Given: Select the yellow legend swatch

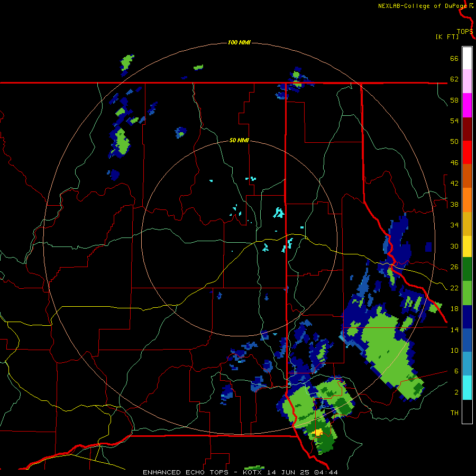Looking at the screenshot, I should coord(467,246).
